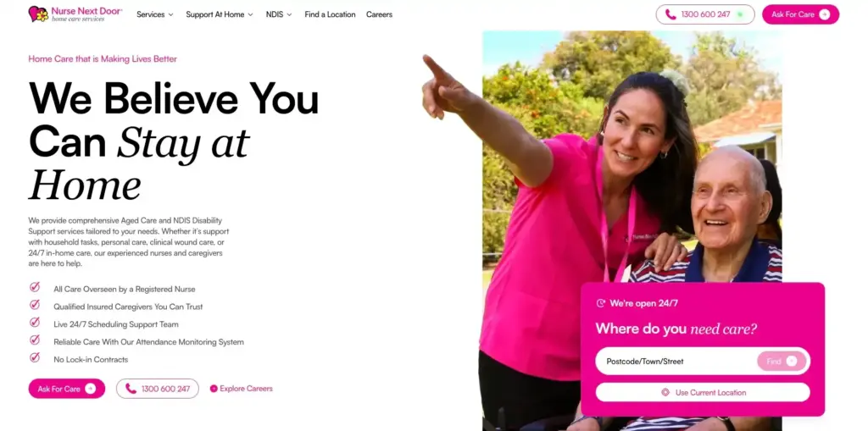
Task: Click checkmark beside No Lock-in Contracts
Action: pyautogui.click(x=34, y=357)
